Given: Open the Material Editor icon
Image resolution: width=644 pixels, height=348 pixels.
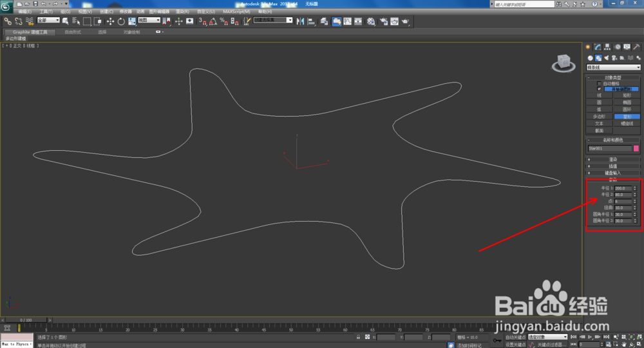Looking at the screenshot, I should coord(371,21).
